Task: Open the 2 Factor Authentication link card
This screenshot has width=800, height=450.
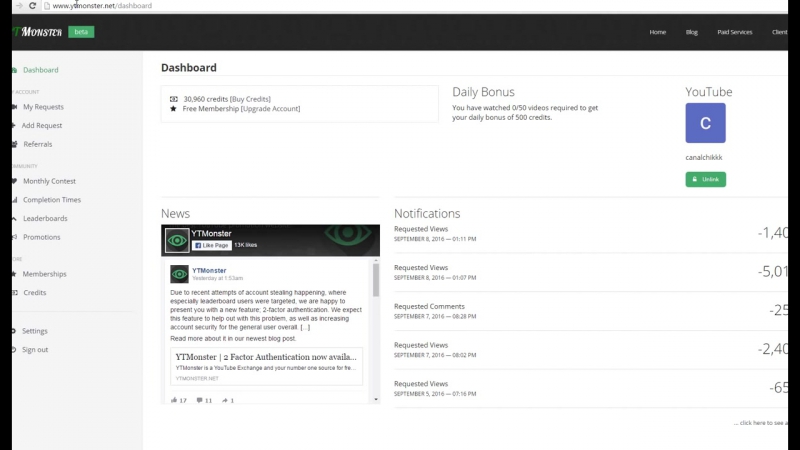Action: (x=266, y=366)
